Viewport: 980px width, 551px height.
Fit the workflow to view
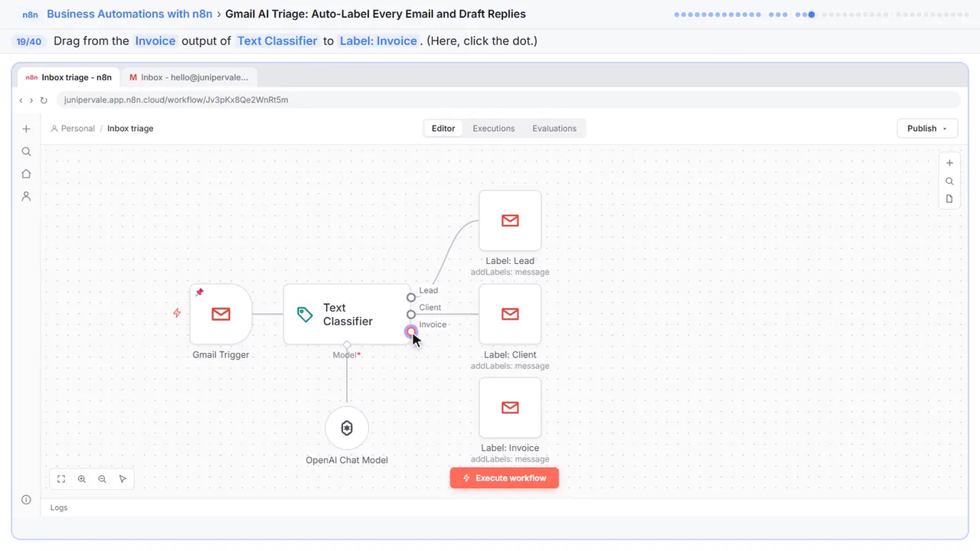pyautogui.click(x=61, y=479)
